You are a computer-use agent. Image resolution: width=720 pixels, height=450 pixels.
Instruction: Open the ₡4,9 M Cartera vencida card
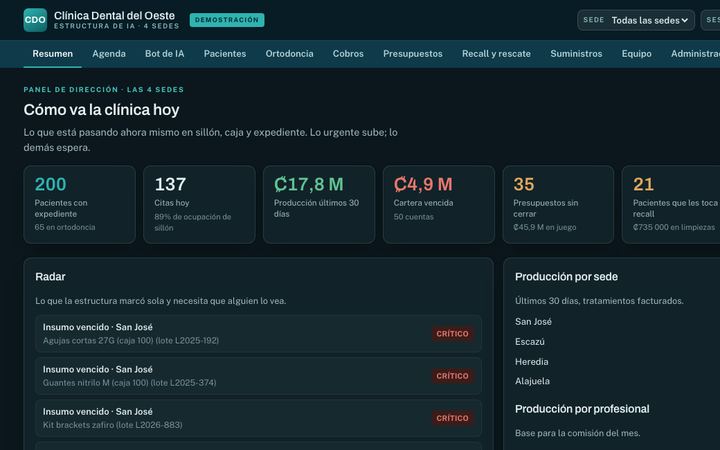(439, 204)
